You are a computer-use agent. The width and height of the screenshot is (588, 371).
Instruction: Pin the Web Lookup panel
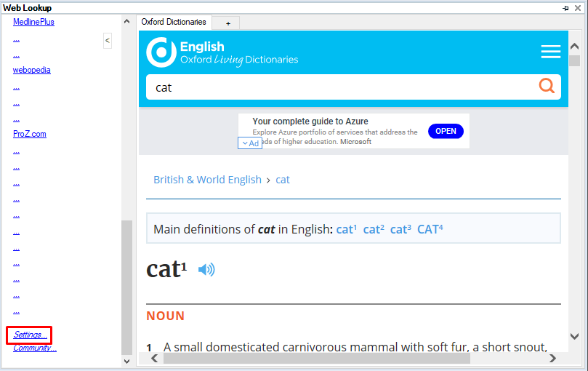point(565,8)
